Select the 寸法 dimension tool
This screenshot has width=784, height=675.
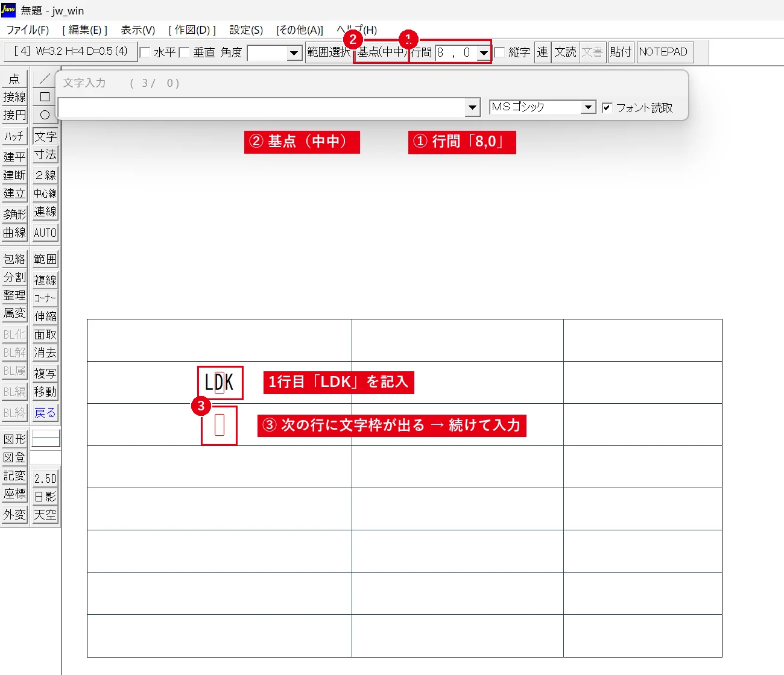coord(45,154)
